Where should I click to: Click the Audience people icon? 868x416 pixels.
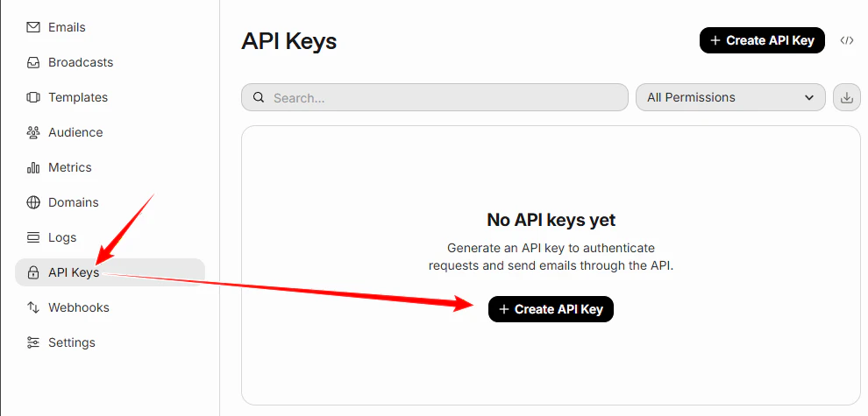click(x=33, y=132)
